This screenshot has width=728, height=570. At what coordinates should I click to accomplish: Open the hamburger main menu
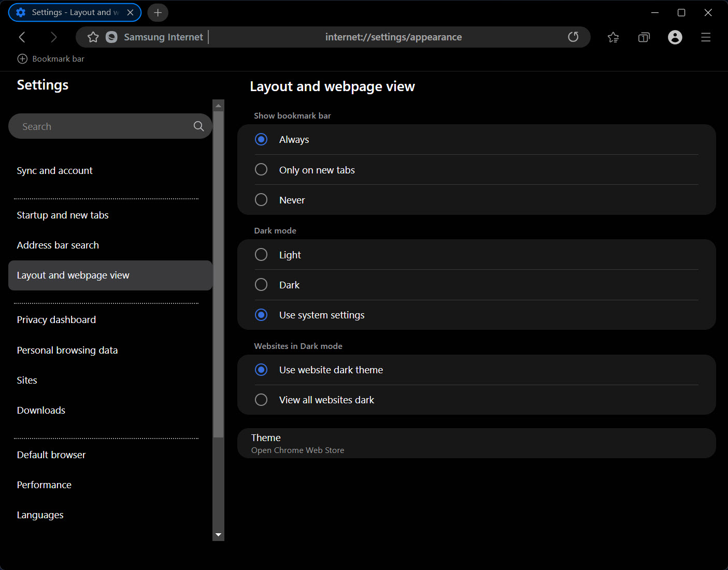(706, 37)
